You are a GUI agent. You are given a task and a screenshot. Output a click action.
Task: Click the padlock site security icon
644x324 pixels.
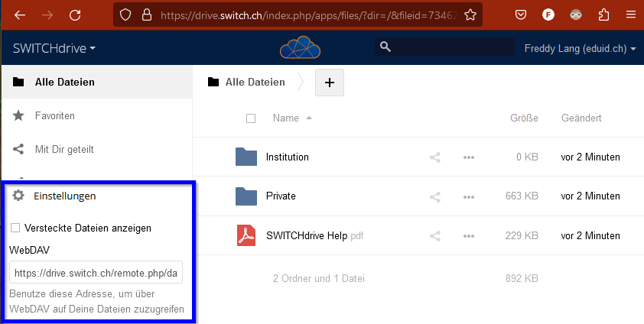[x=147, y=15]
